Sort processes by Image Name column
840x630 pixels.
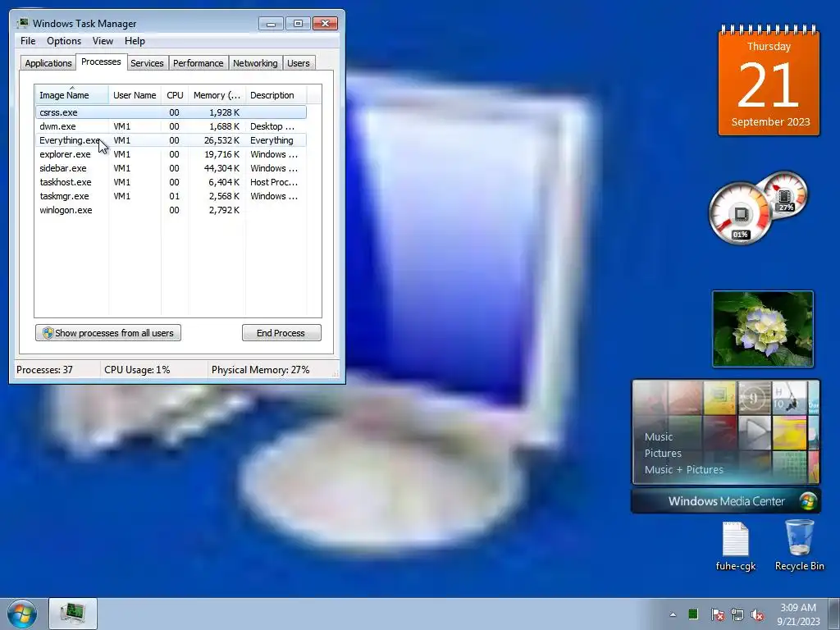71,95
